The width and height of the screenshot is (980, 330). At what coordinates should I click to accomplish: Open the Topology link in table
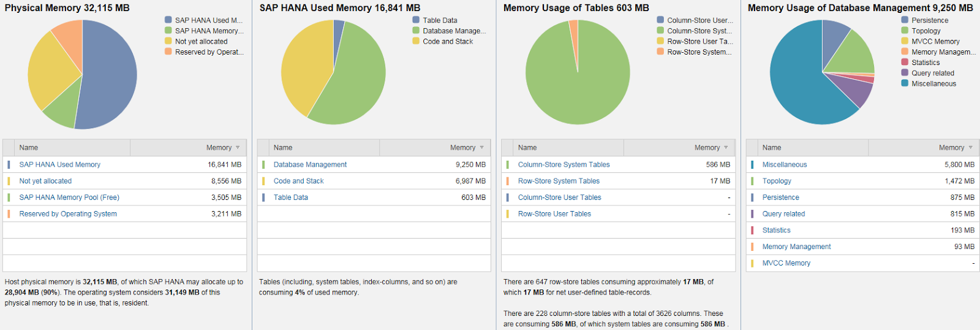tap(777, 181)
